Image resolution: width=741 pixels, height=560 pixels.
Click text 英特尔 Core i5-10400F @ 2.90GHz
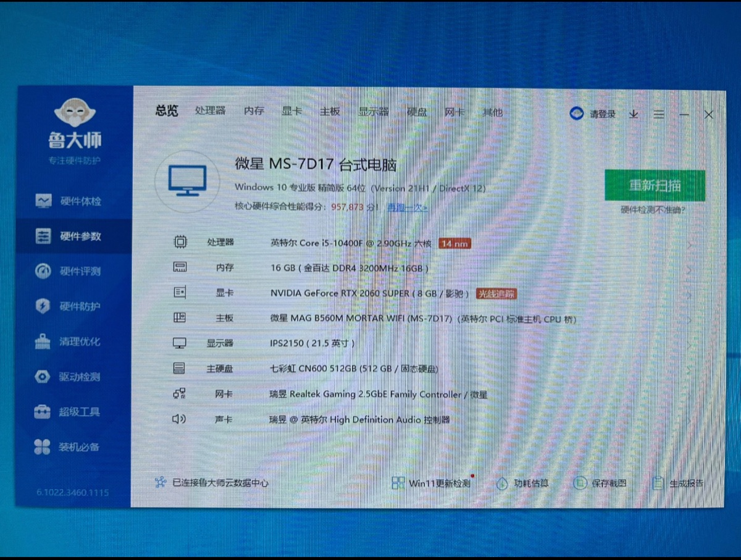(341, 243)
